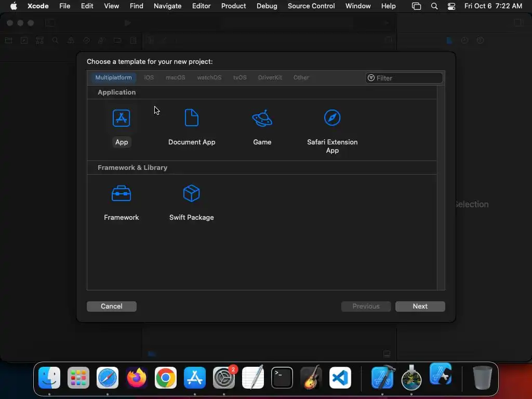The height and width of the screenshot is (399, 532).
Task: Focus the template Filter field
Action: click(404, 78)
